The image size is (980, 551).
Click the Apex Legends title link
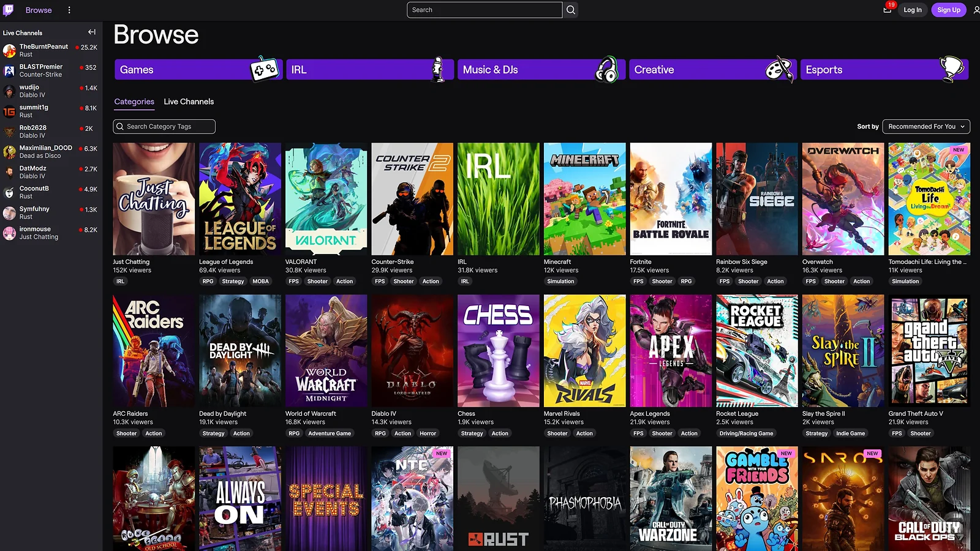650,414
